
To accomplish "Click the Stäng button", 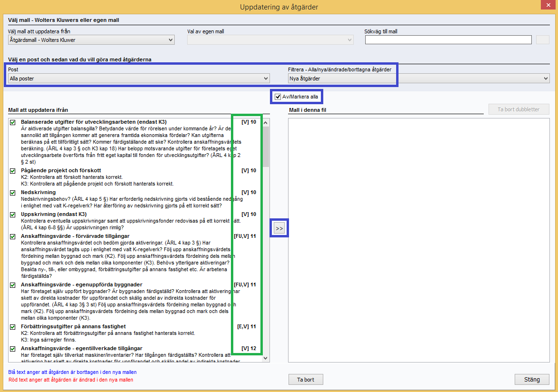I will pyautogui.click(x=532, y=380).
